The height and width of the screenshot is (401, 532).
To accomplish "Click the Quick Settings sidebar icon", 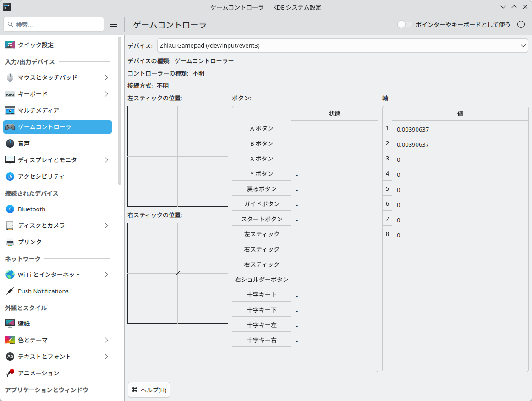I will tap(10, 45).
